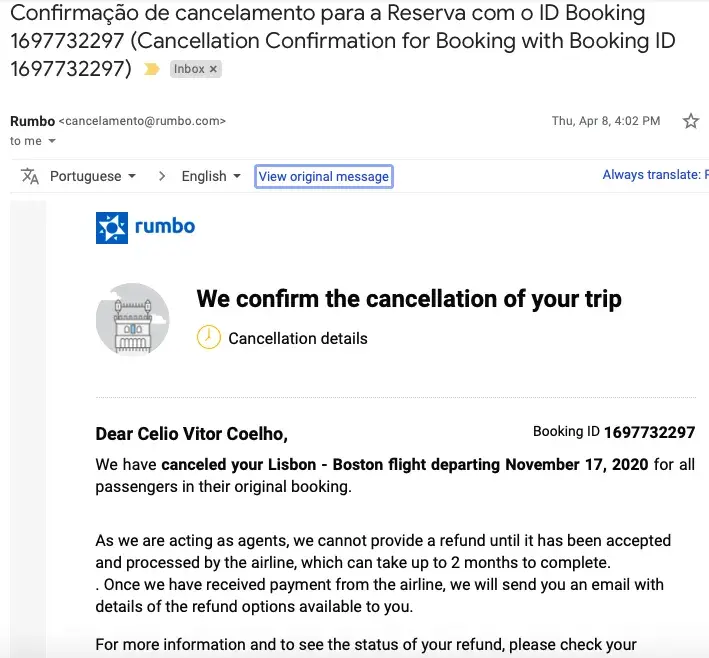Star this Rumbo email
The width and height of the screenshot is (709, 658).
(x=690, y=121)
